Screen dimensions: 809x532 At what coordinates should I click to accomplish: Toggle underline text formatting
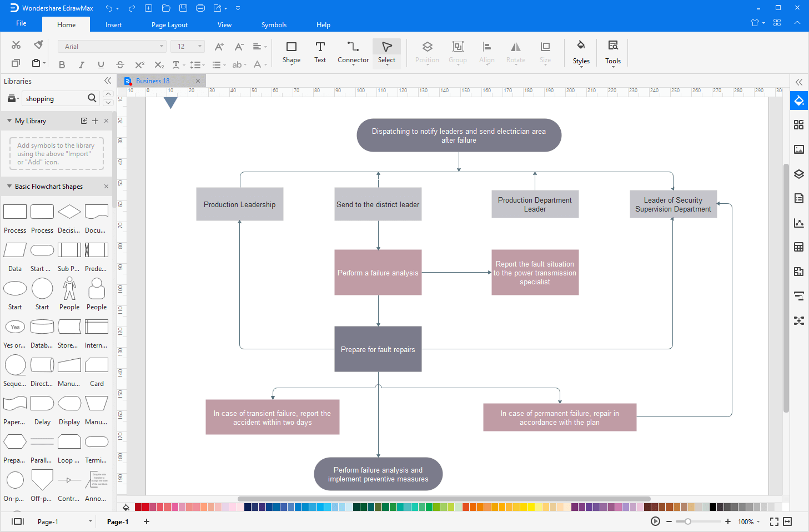(x=101, y=64)
